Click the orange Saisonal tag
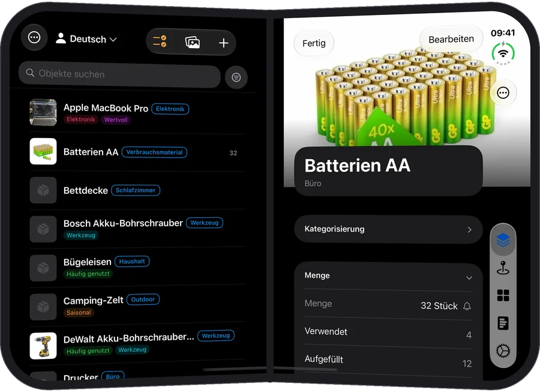540x392 pixels. point(79,312)
